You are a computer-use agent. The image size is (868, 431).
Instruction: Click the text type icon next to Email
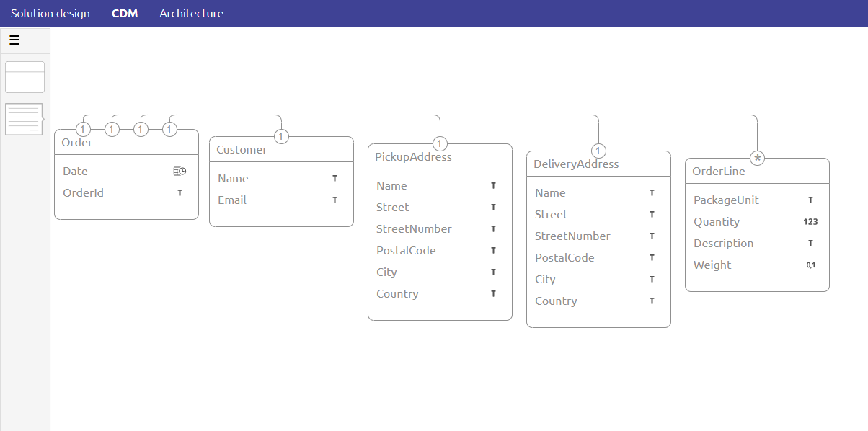(x=335, y=200)
